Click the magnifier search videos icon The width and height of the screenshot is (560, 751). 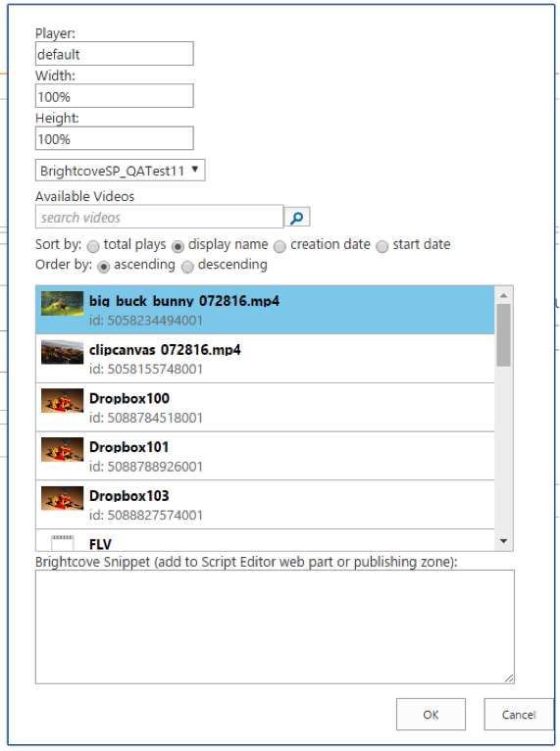(297, 217)
